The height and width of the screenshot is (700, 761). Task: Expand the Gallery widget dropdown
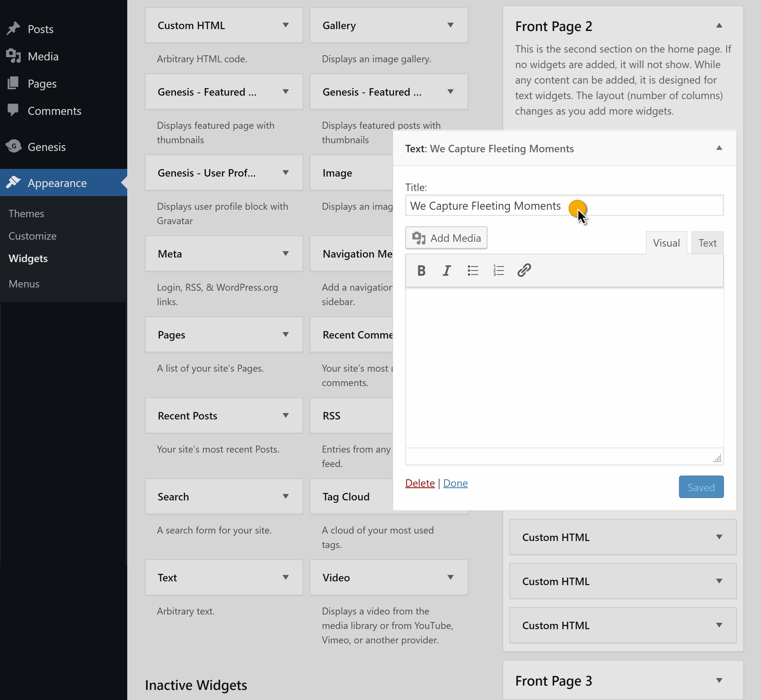(x=450, y=25)
